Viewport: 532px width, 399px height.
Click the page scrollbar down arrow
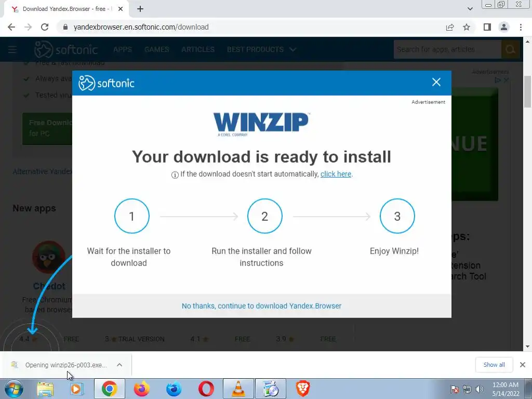[x=528, y=347]
